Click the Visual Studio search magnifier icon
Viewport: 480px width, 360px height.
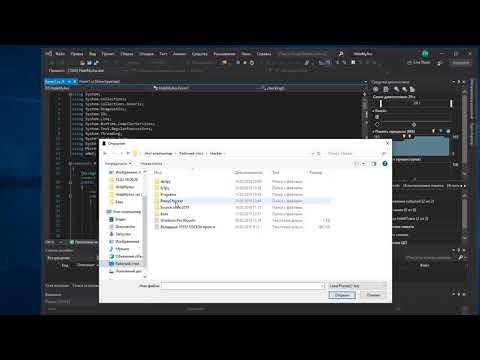pos(341,53)
